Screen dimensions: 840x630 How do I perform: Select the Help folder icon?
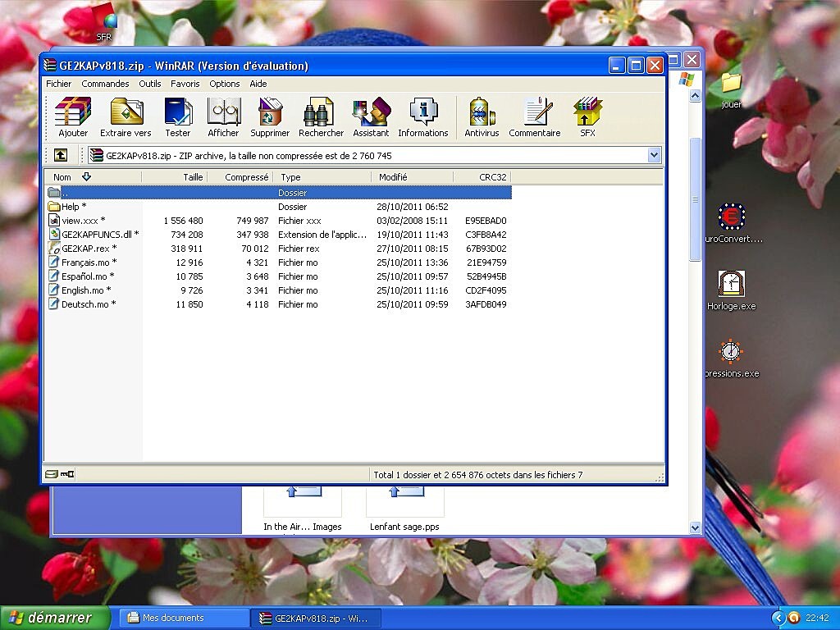click(x=53, y=207)
